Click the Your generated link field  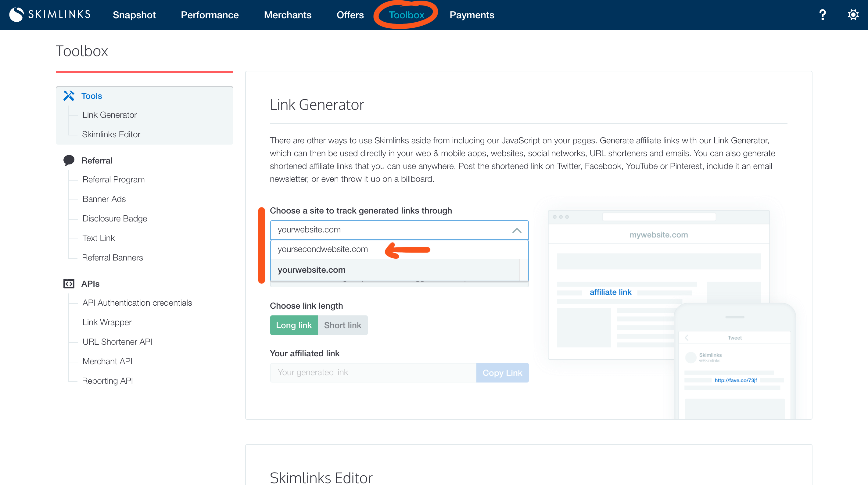373,373
